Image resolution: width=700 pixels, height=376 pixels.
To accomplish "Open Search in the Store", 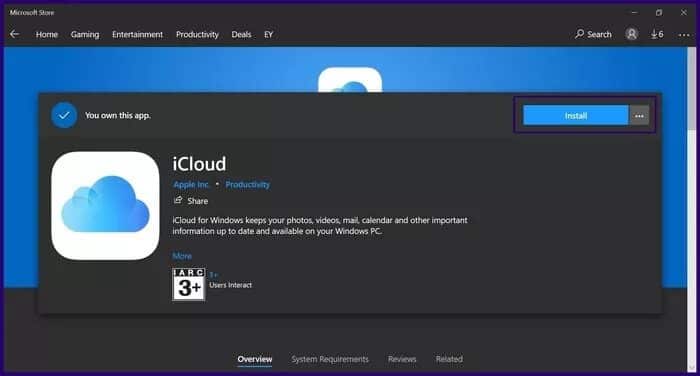I will tap(593, 34).
